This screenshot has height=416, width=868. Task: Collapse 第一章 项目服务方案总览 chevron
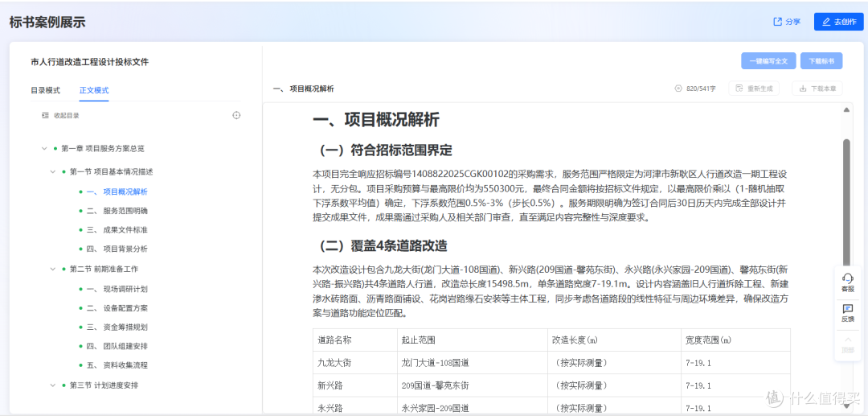(x=44, y=148)
